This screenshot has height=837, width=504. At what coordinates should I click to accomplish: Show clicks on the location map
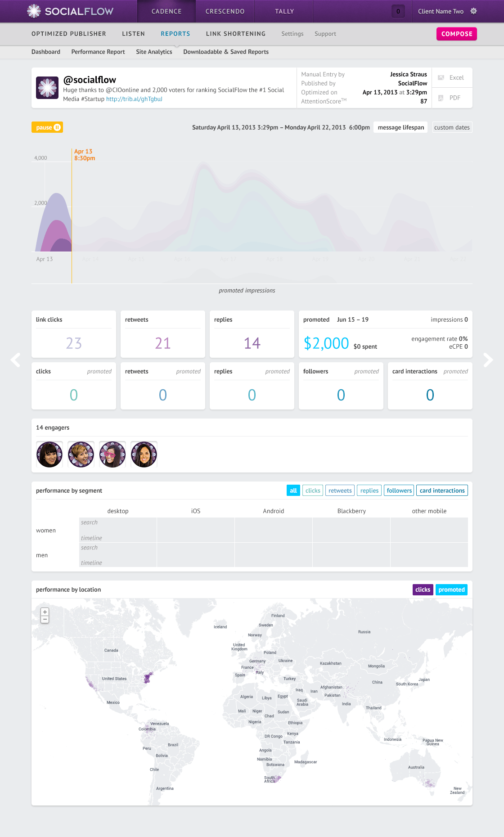pyautogui.click(x=423, y=589)
